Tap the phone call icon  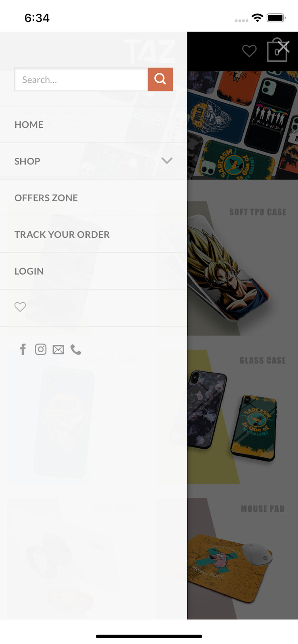pos(76,350)
